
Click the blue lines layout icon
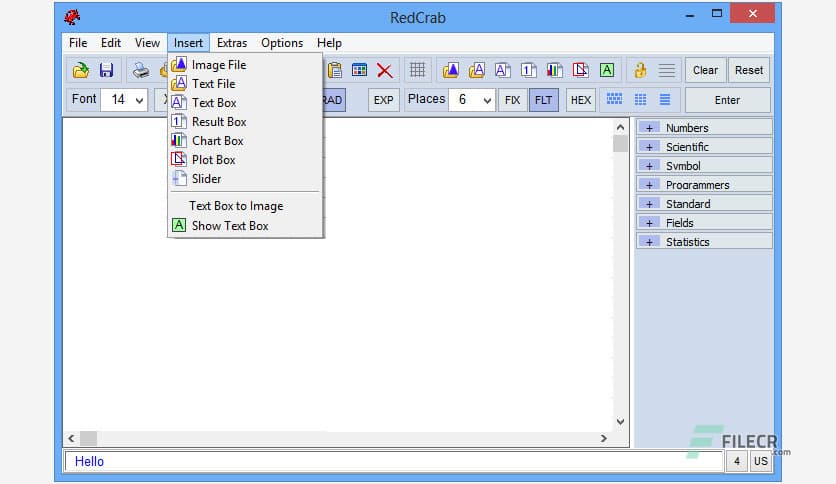tap(665, 100)
